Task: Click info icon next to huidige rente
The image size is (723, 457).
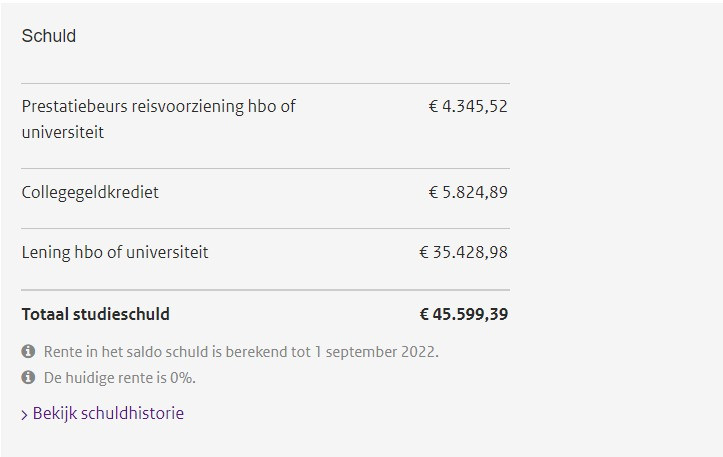Action: 28,377
